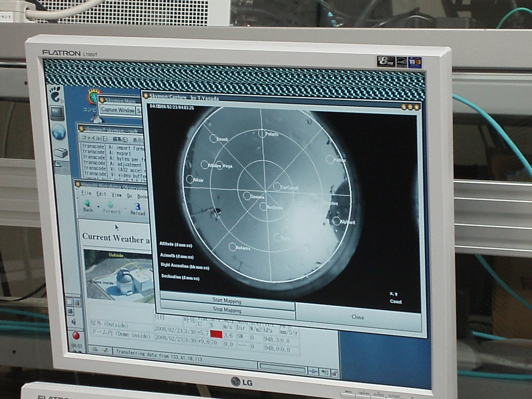532x399 pixels.
Task: Click the pencil composer icon in browser status bar
Action: [x=105, y=350]
